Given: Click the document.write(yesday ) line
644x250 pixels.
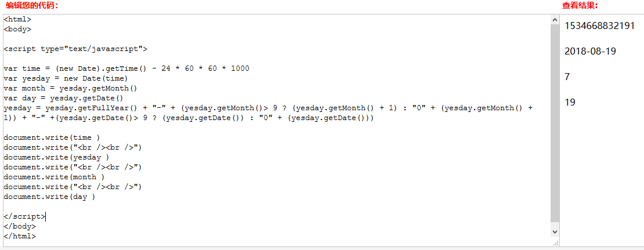Looking at the screenshot, I should point(57,157).
